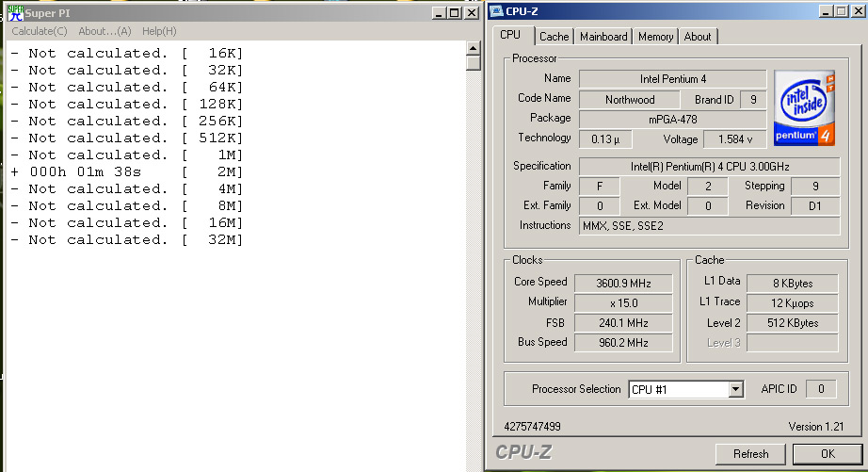
Task: Select the 'Not calculated. [1M]' row
Action: pos(127,155)
